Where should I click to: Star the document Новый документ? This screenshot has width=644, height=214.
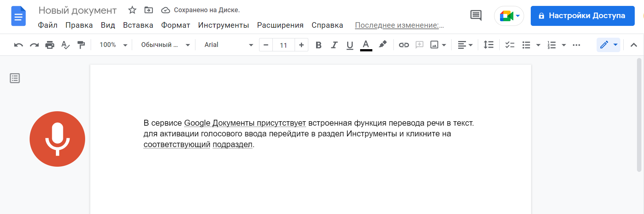coord(132,10)
